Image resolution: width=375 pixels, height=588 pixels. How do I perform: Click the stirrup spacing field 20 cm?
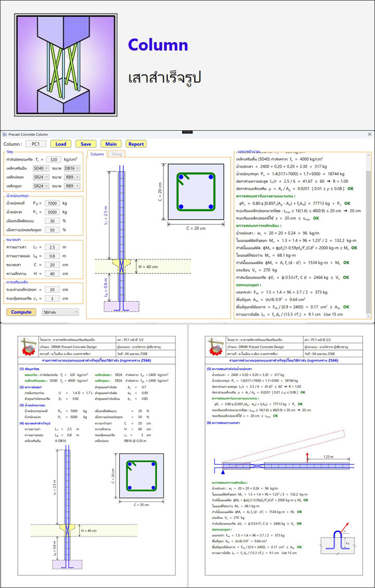[52, 290]
